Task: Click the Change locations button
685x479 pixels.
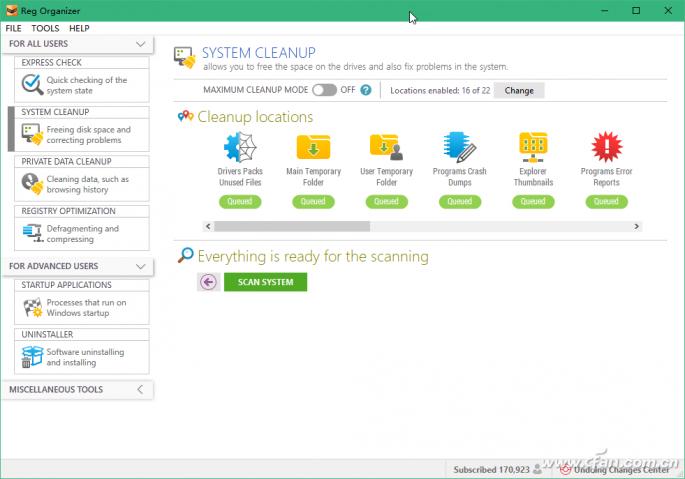Action: pyautogui.click(x=519, y=90)
